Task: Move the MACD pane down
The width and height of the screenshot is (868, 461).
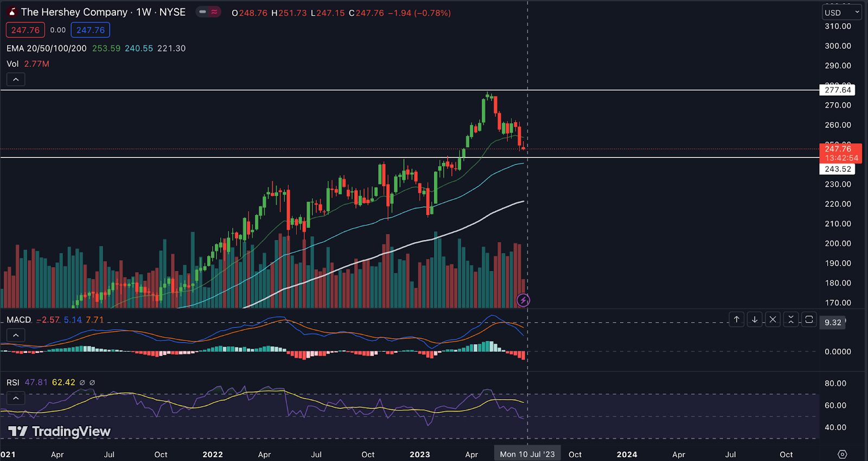Action: 755,319
